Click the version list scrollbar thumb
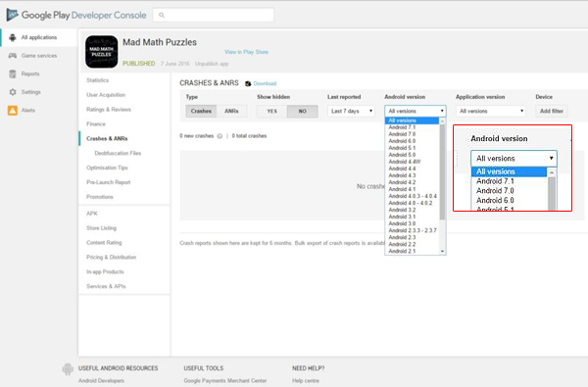The height and width of the screenshot is (387, 588). pyautogui.click(x=443, y=172)
